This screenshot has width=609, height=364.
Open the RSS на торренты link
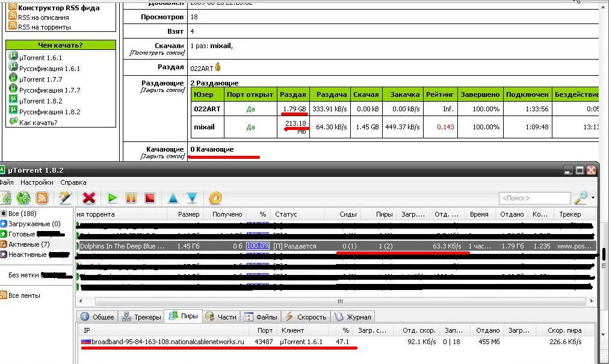(45, 27)
